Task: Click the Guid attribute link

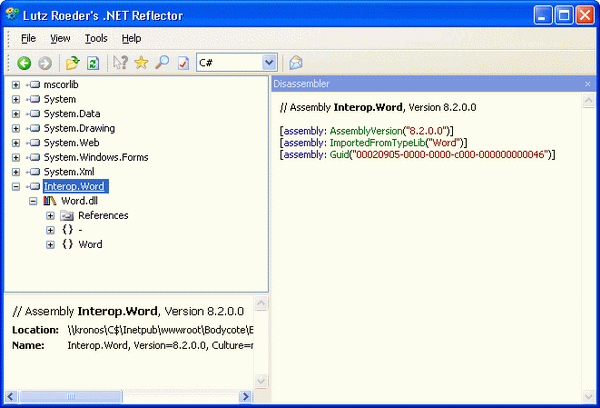Action: point(339,155)
